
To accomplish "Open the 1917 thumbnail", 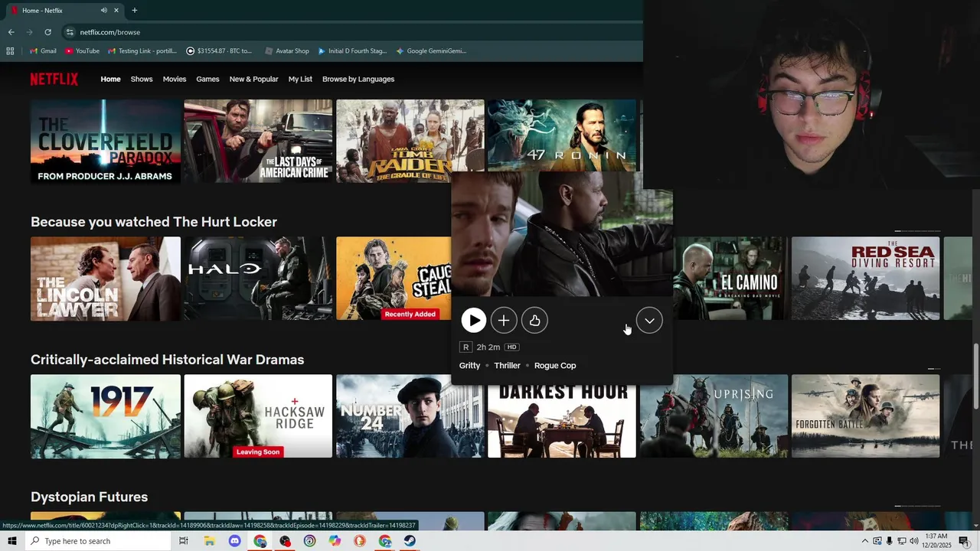I will click(106, 416).
